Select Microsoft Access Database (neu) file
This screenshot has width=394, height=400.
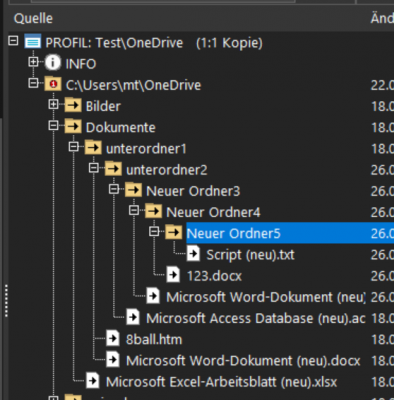tap(256, 318)
